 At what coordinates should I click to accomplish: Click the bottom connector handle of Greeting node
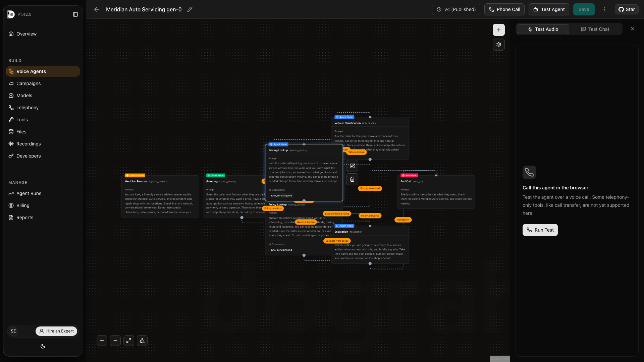pyautogui.click(x=242, y=218)
